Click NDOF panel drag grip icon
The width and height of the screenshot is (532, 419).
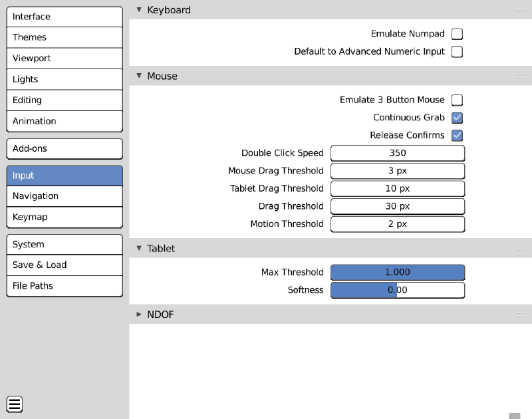point(521,315)
